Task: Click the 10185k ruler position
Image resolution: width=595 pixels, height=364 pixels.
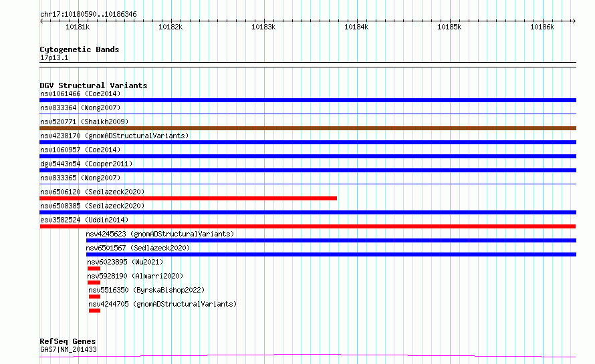Action: tap(449, 27)
